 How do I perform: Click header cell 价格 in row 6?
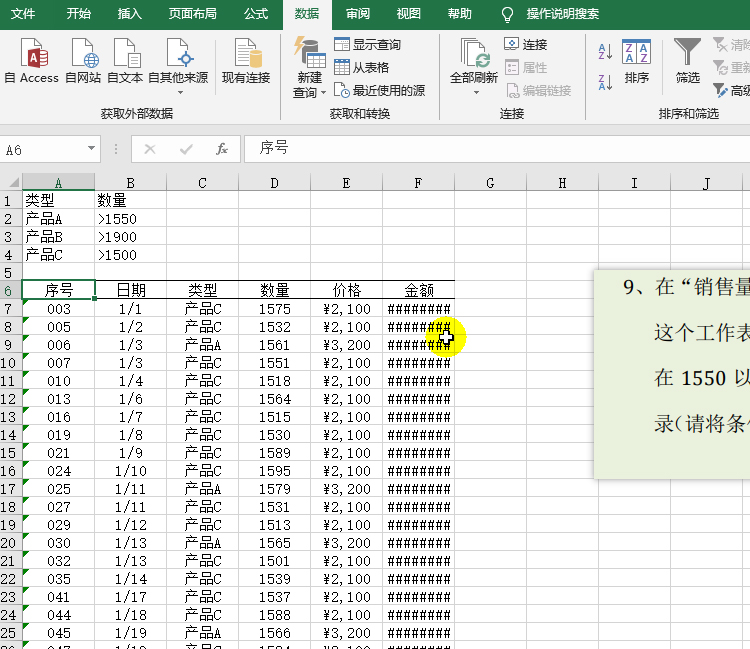coord(346,290)
